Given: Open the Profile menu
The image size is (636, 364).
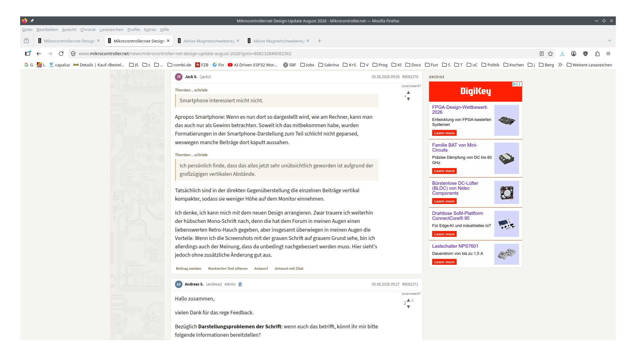Looking at the screenshot, I should click(x=134, y=30).
